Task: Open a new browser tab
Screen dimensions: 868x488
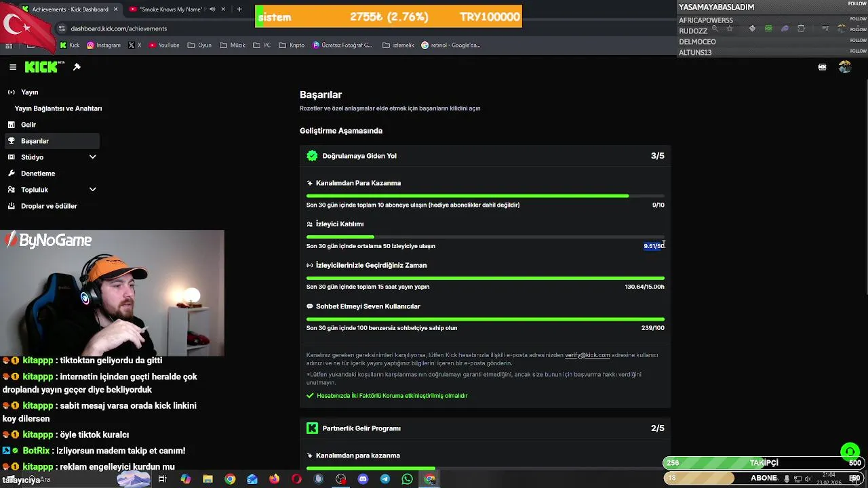Action: click(x=239, y=9)
